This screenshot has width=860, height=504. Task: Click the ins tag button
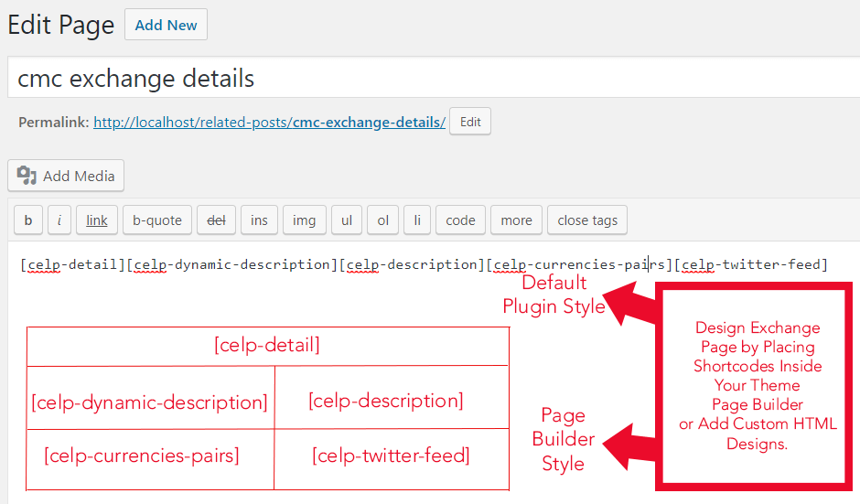(259, 220)
